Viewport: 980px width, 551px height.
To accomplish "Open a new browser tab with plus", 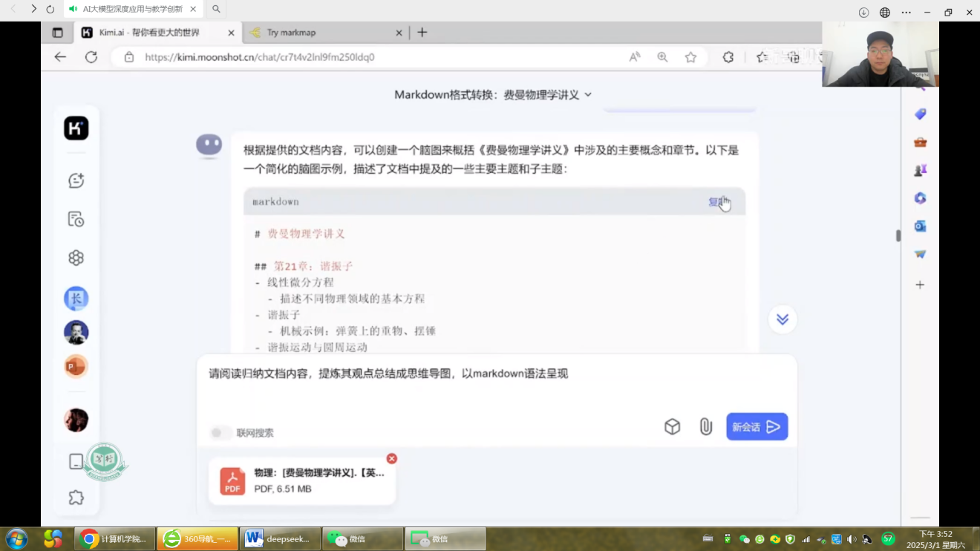I will [x=422, y=33].
